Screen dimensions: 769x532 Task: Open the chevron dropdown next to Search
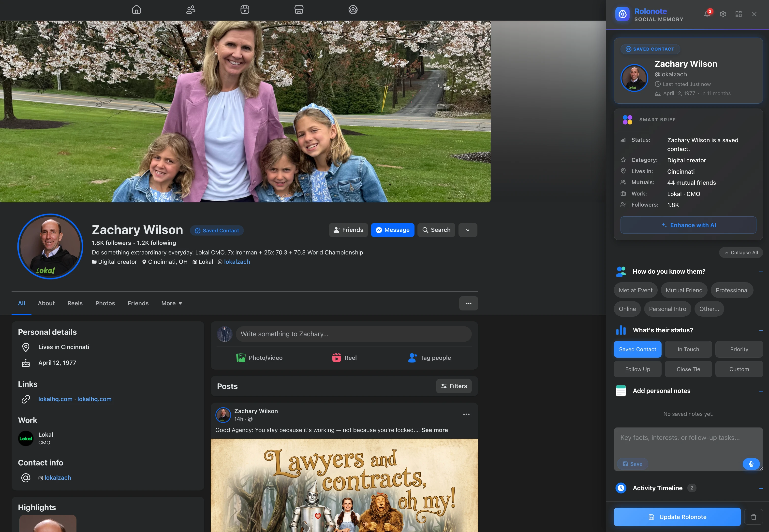coord(468,230)
